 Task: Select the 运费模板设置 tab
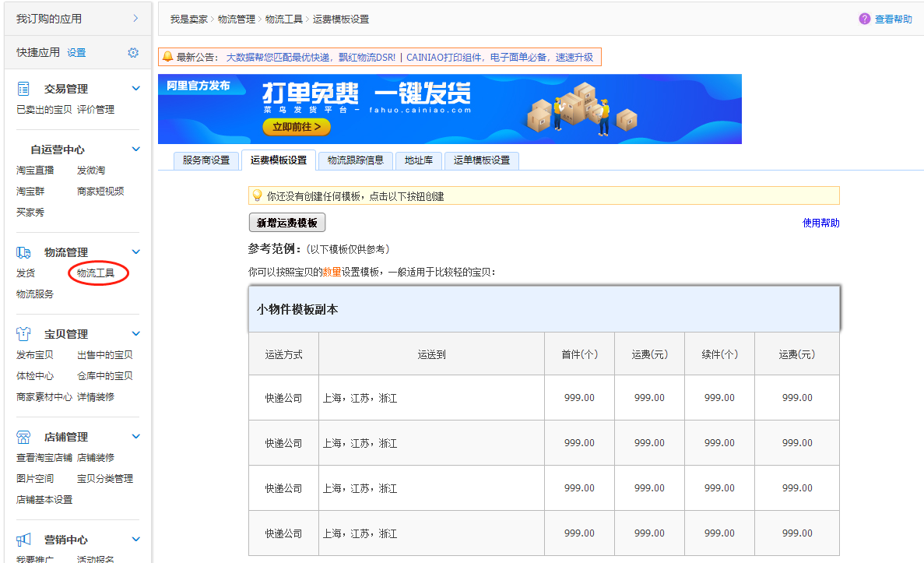[279, 160]
